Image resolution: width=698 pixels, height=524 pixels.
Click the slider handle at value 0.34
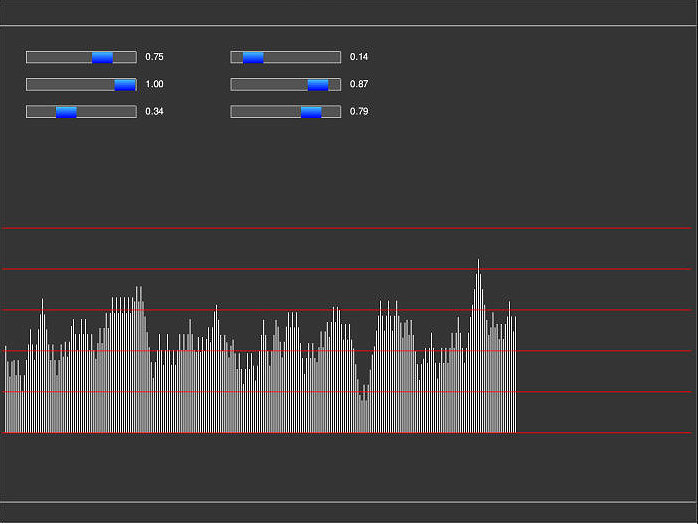click(x=66, y=112)
